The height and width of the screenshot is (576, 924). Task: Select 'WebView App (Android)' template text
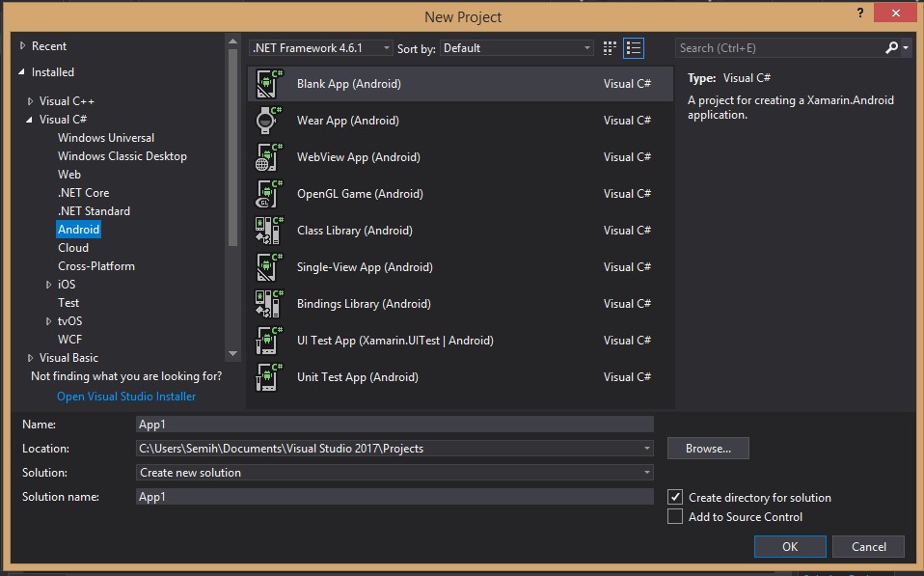pyautogui.click(x=358, y=157)
